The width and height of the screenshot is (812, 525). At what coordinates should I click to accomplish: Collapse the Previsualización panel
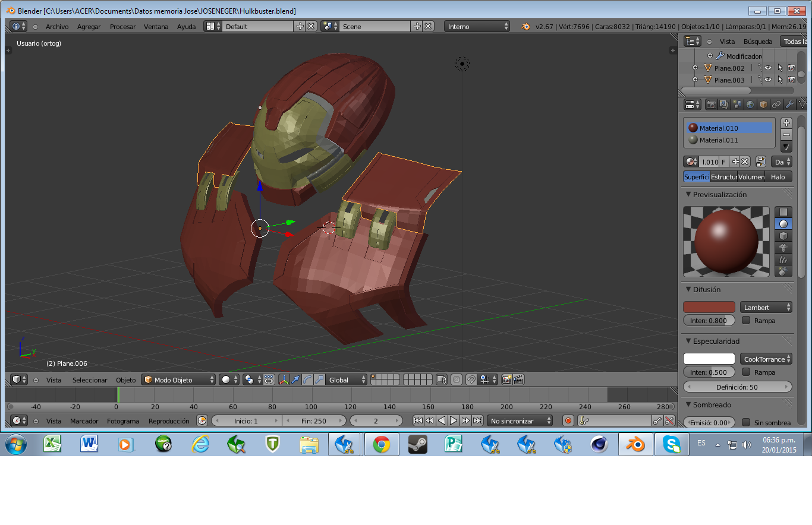coord(688,194)
